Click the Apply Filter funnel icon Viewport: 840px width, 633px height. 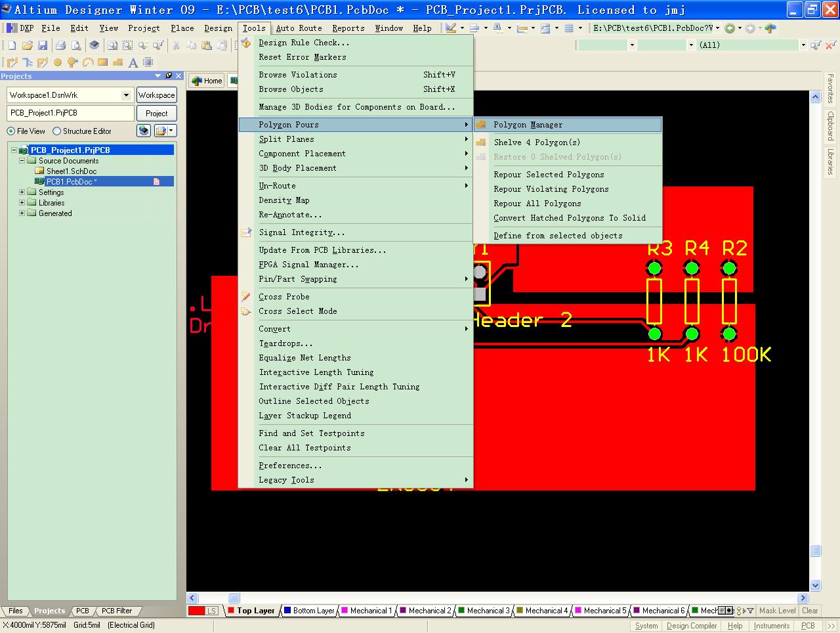click(x=816, y=45)
